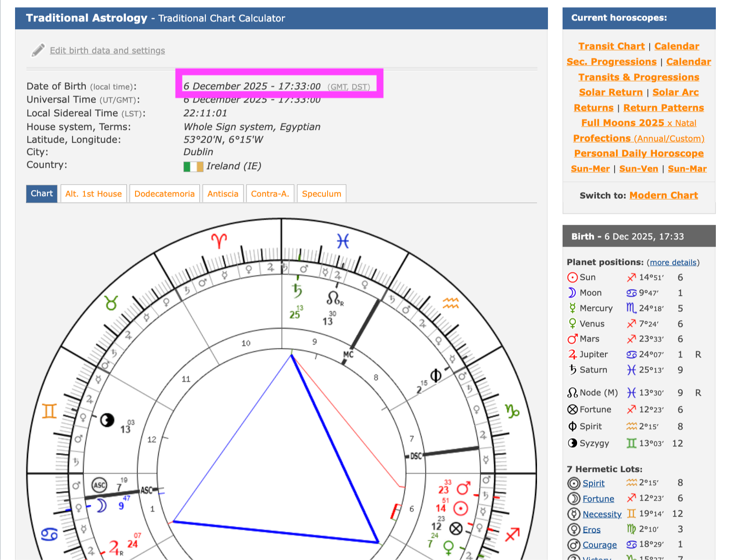Viewport: 730px width, 560px height.
Task: Click the Returns link
Action: [x=594, y=108]
